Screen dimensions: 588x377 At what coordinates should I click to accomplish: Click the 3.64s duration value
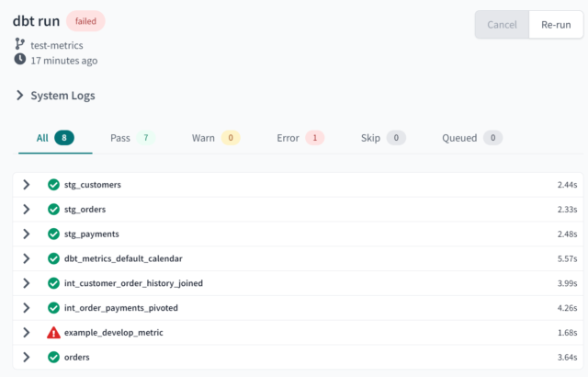click(567, 357)
